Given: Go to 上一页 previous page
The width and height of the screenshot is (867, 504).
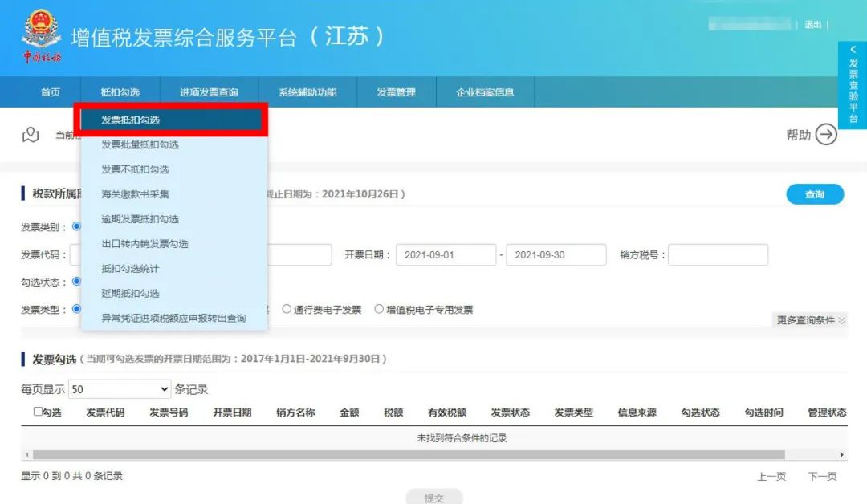Looking at the screenshot, I should [771, 477].
